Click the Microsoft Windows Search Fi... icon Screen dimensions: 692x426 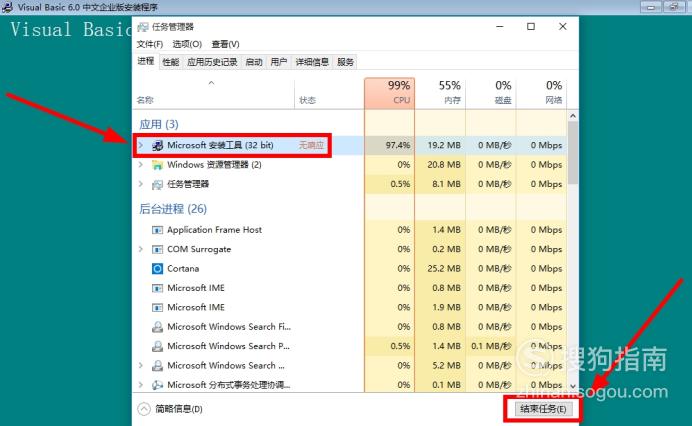[x=157, y=327]
